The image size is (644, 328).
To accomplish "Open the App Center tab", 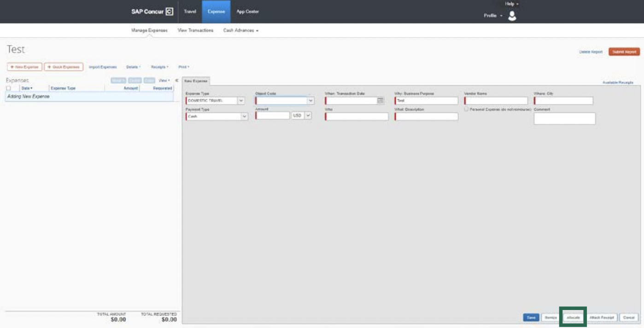I will pyautogui.click(x=247, y=12).
